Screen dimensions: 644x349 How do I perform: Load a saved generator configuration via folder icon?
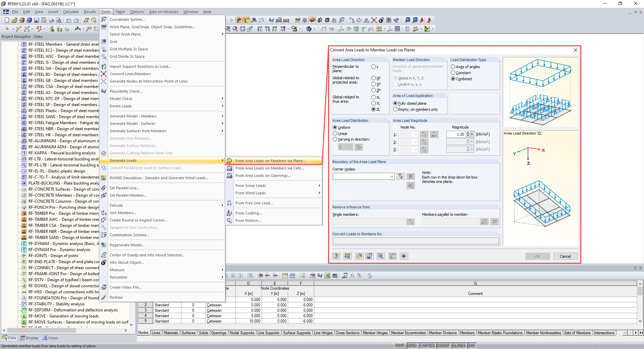359,256
